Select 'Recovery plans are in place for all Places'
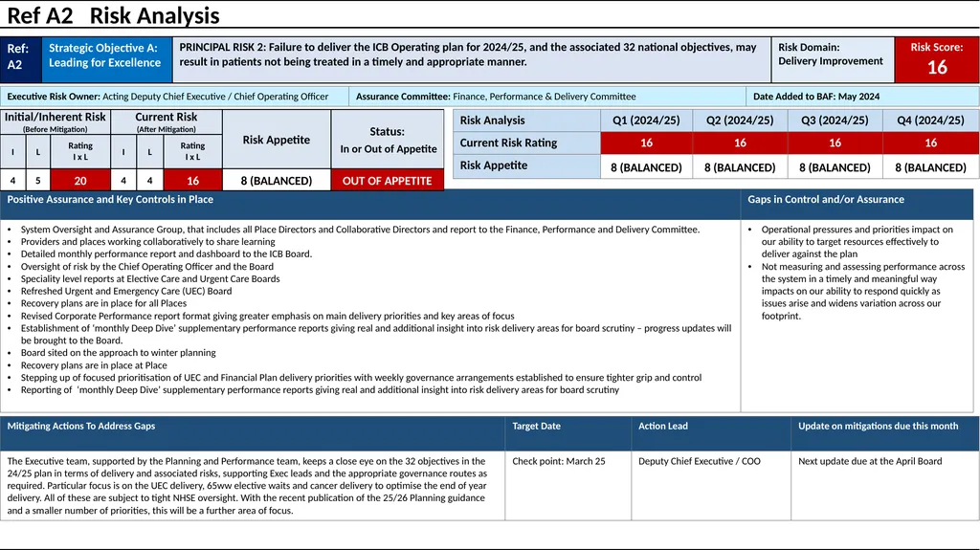The width and height of the screenshot is (980, 550). 103,303
